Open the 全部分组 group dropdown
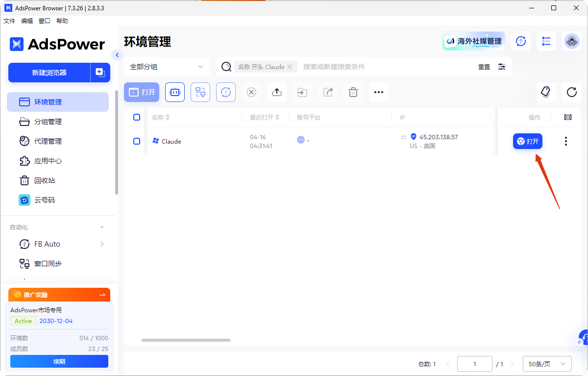This screenshot has width=588, height=376. click(167, 66)
